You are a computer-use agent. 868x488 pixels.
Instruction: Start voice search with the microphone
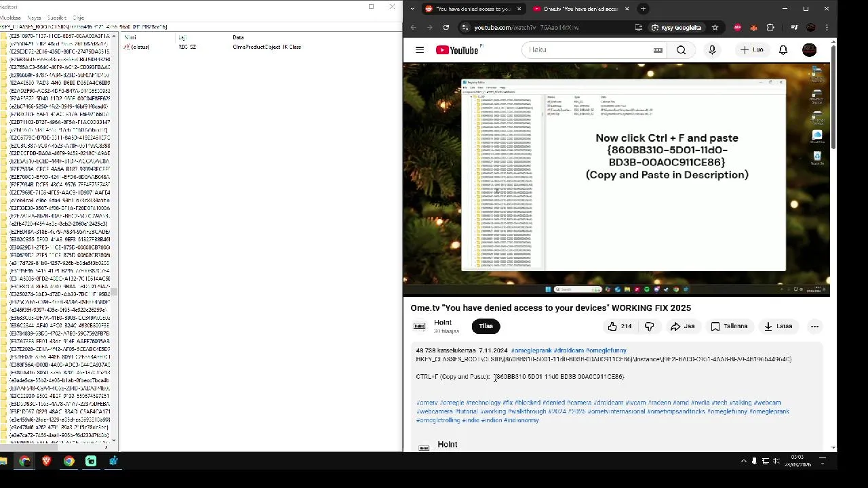click(712, 49)
